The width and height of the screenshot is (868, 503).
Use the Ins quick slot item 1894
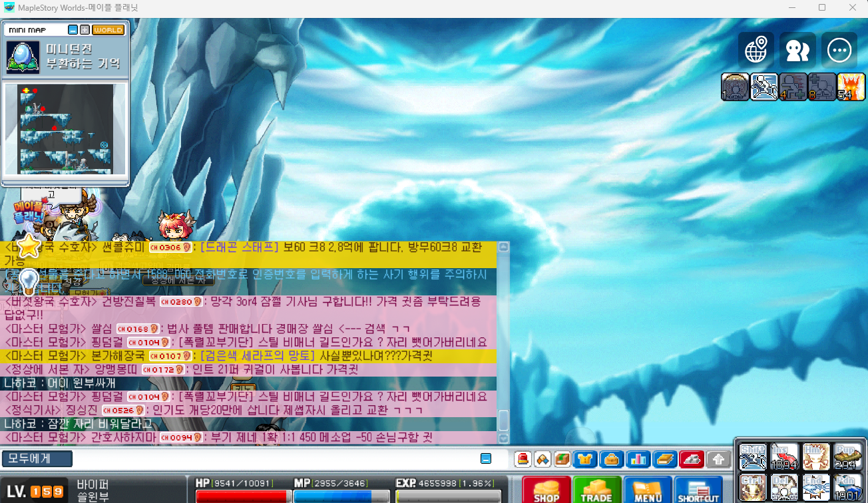[x=784, y=456]
